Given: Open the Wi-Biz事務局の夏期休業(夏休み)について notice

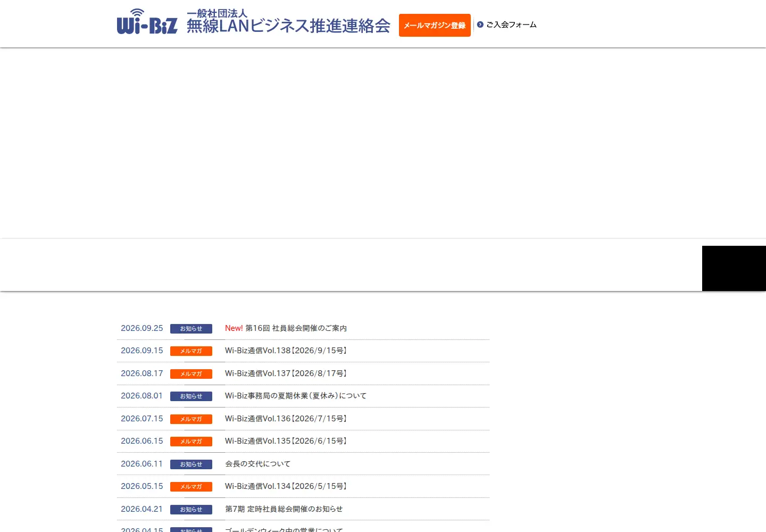Looking at the screenshot, I should [296, 396].
